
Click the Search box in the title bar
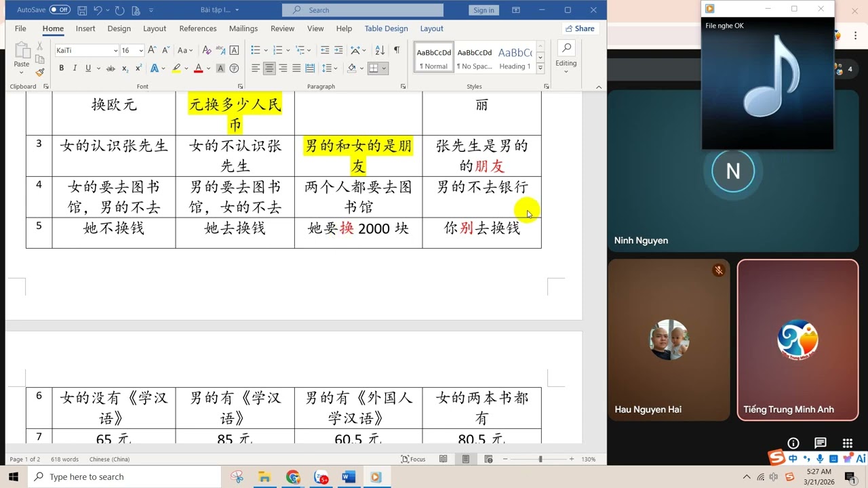click(363, 10)
